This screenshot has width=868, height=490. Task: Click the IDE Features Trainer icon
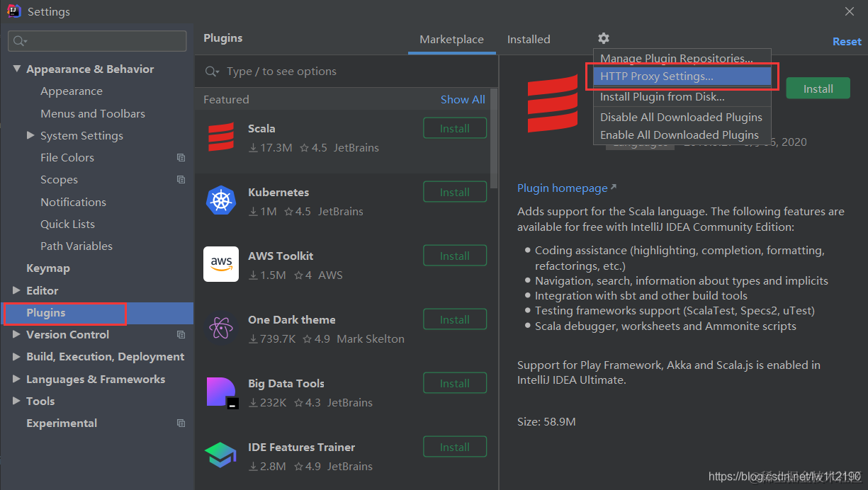(x=220, y=455)
